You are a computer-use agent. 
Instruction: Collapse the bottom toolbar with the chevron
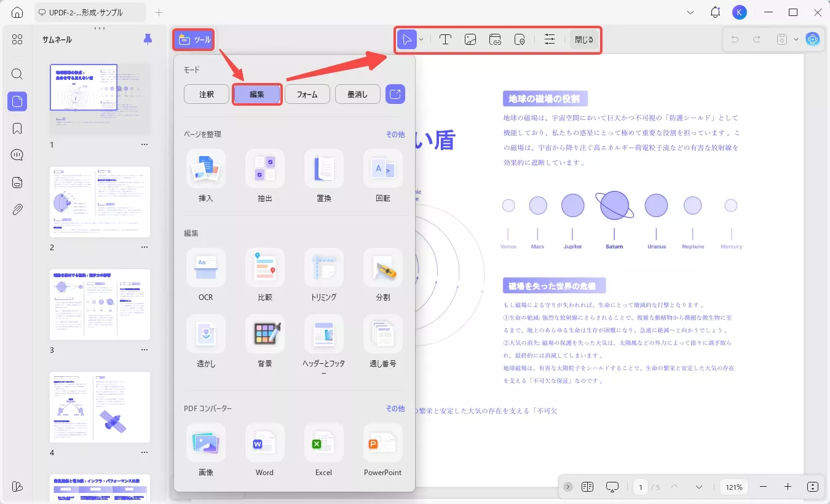[567, 487]
